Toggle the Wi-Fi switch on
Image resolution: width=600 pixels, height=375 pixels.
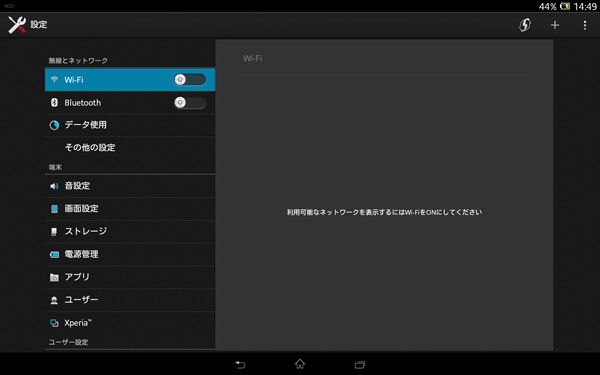coord(190,80)
